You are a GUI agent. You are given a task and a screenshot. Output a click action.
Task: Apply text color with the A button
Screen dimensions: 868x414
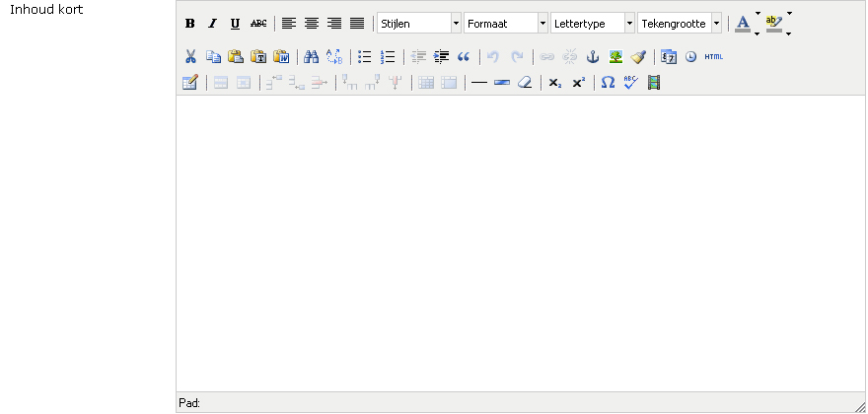coord(743,24)
